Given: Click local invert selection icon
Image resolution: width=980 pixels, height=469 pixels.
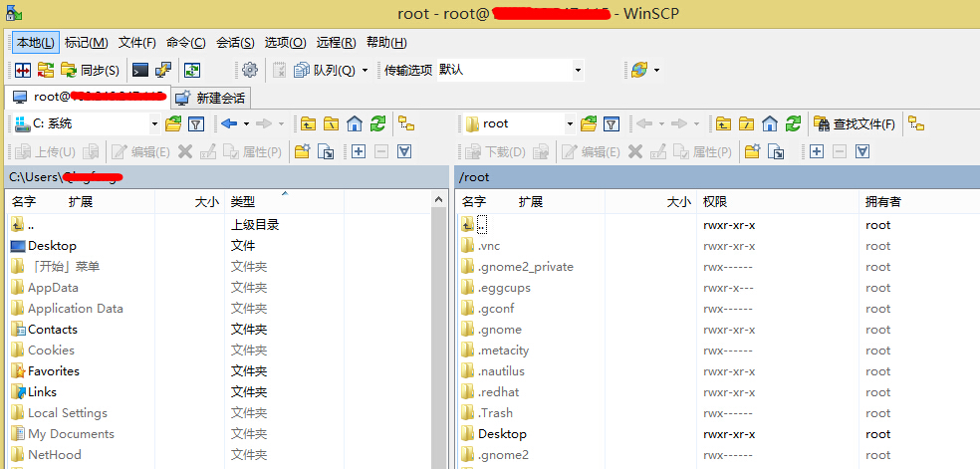Looking at the screenshot, I should pyautogui.click(x=404, y=151).
